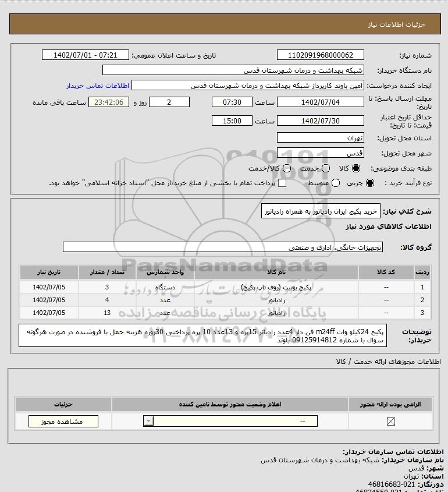Click the announcement date field 1402/07/01 - 07:21
The image size is (448, 492).
(x=86, y=55)
